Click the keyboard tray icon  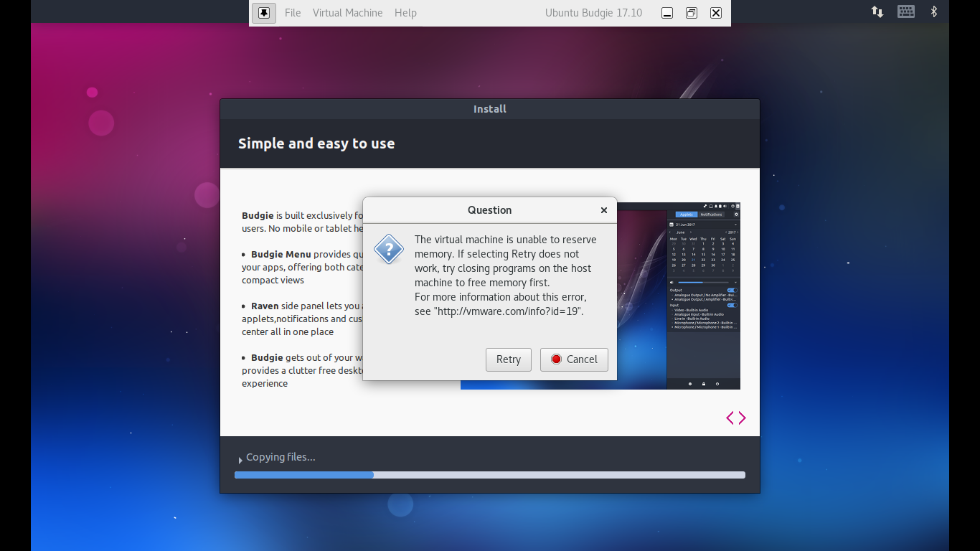pyautogui.click(x=906, y=11)
